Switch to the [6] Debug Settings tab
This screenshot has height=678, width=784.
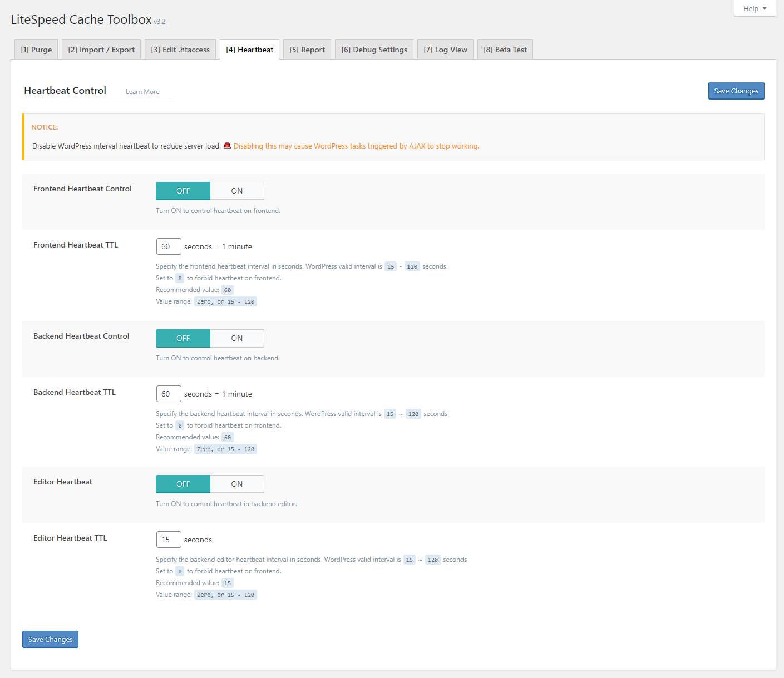[374, 50]
